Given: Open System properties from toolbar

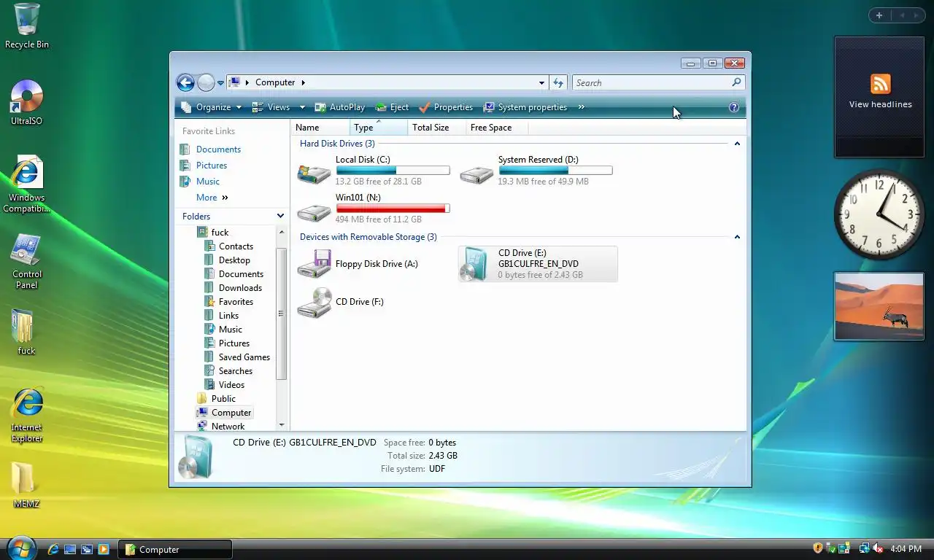Looking at the screenshot, I should coord(525,107).
